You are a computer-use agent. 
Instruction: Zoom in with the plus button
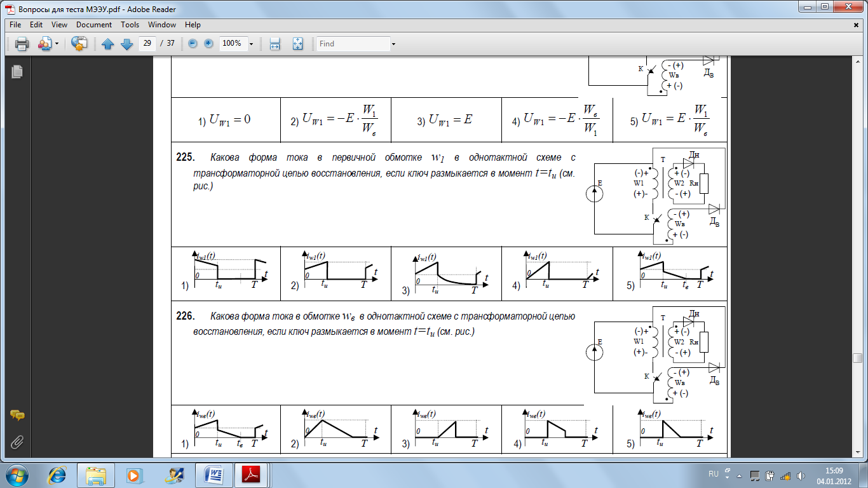[208, 44]
